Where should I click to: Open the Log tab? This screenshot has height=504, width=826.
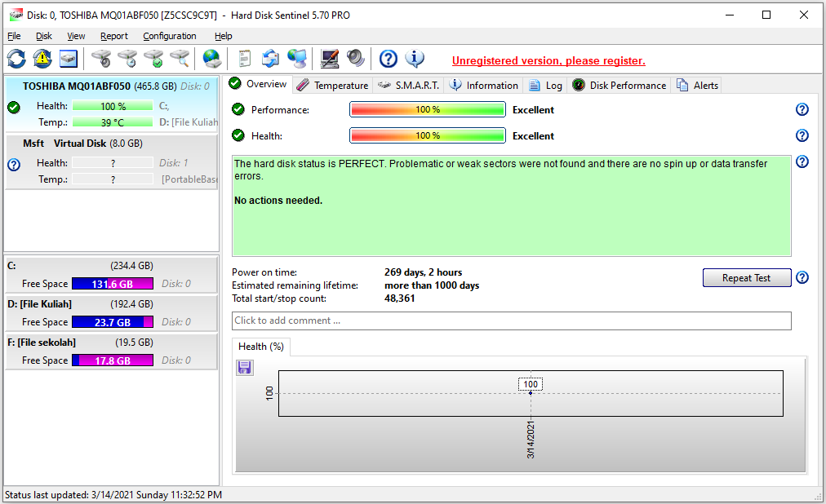coord(545,86)
